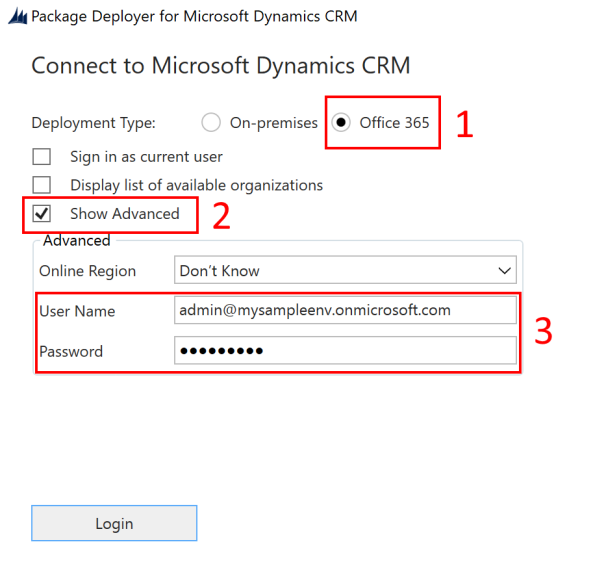Image resolution: width=593 pixels, height=566 pixels.
Task: Click the User Name label
Action: [x=77, y=311]
